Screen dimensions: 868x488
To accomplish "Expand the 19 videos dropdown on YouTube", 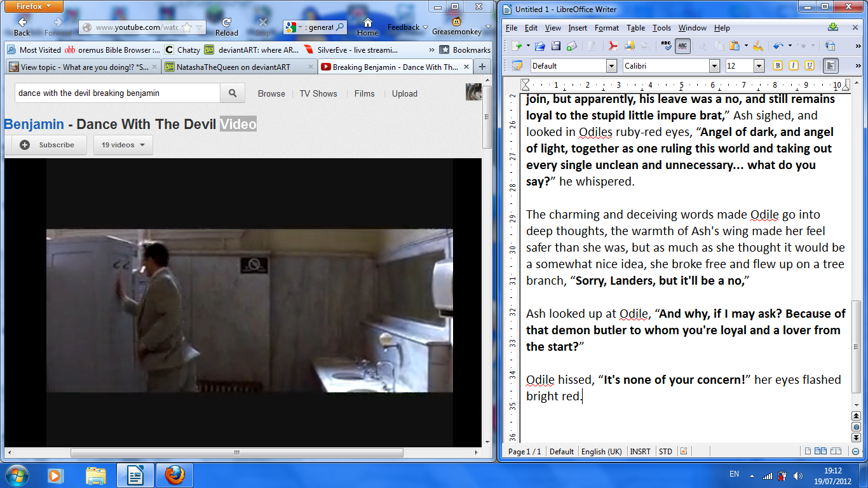I will (123, 145).
